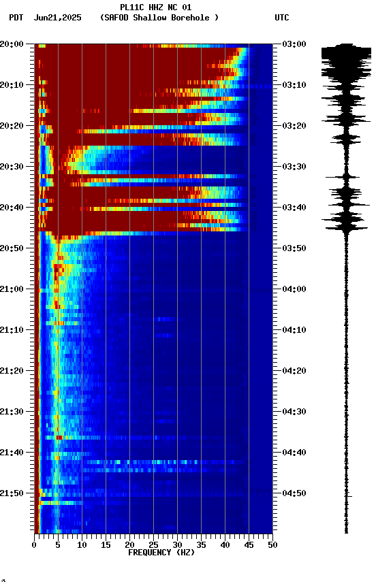This screenshot has height=588, width=376.
Task: Click the 03:00 UTC time label
Action: (294, 44)
